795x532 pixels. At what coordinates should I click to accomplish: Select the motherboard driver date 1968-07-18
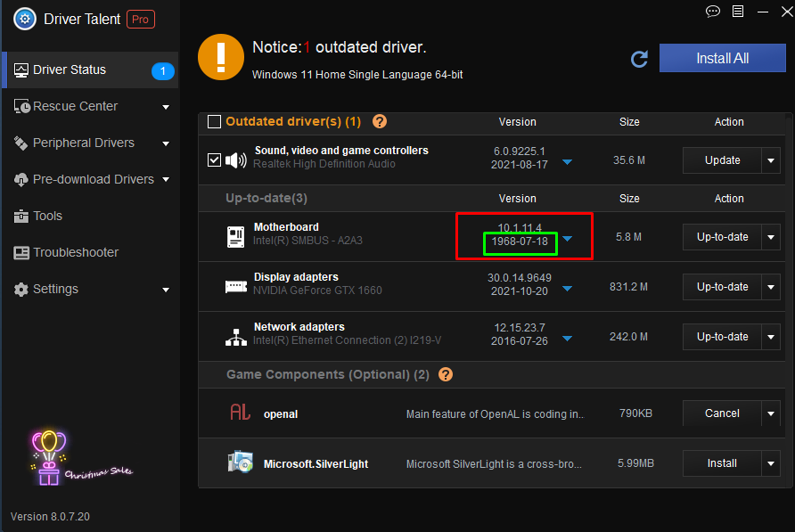coord(520,241)
